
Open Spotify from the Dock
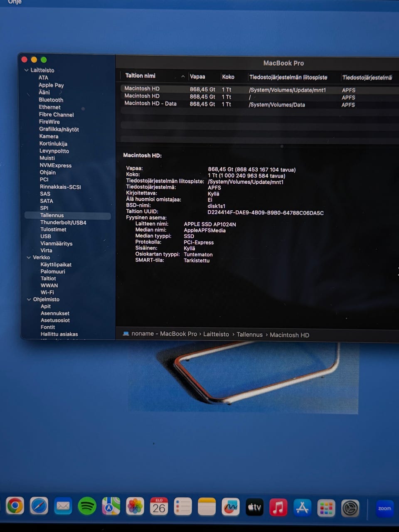[87, 506]
